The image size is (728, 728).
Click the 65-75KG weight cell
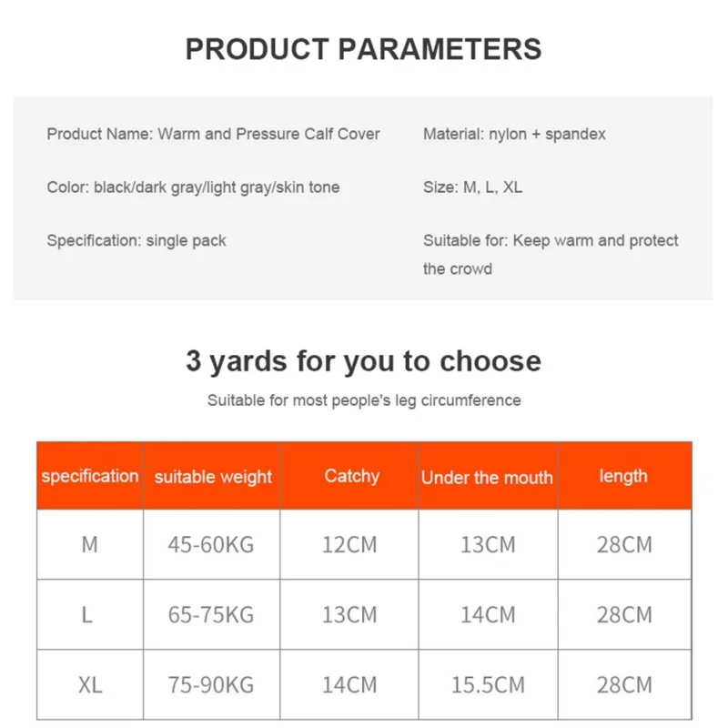pos(211,615)
